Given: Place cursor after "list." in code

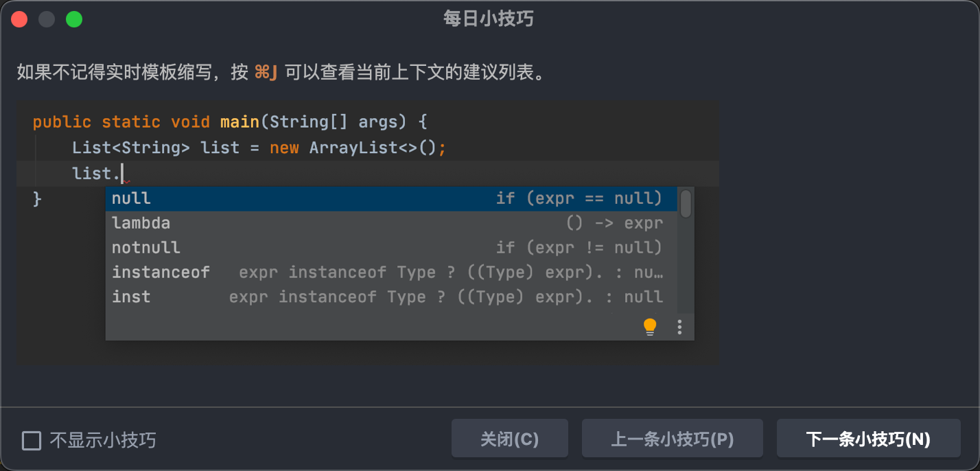Looking at the screenshot, I should [x=122, y=173].
